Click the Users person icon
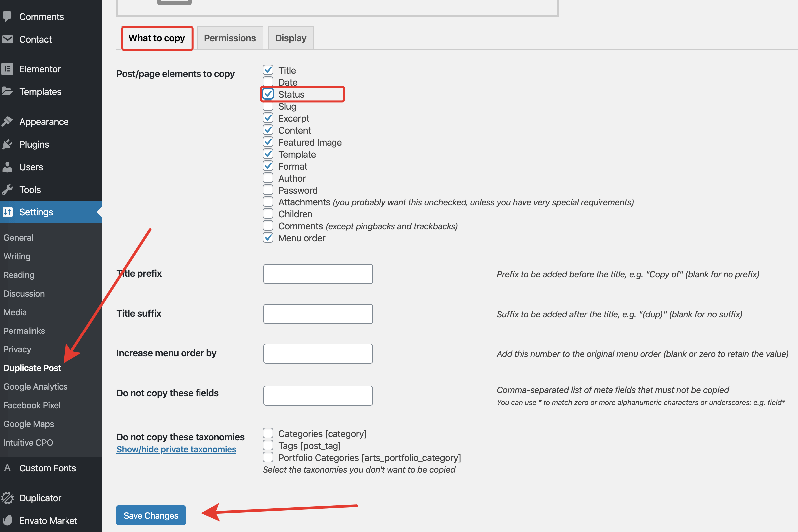 click(x=7, y=167)
